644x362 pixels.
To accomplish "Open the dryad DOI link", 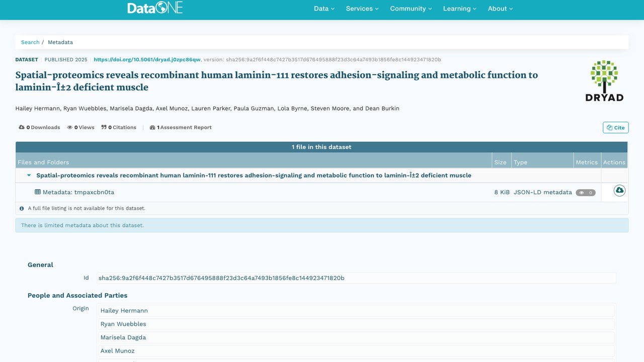I will [147, 59].
